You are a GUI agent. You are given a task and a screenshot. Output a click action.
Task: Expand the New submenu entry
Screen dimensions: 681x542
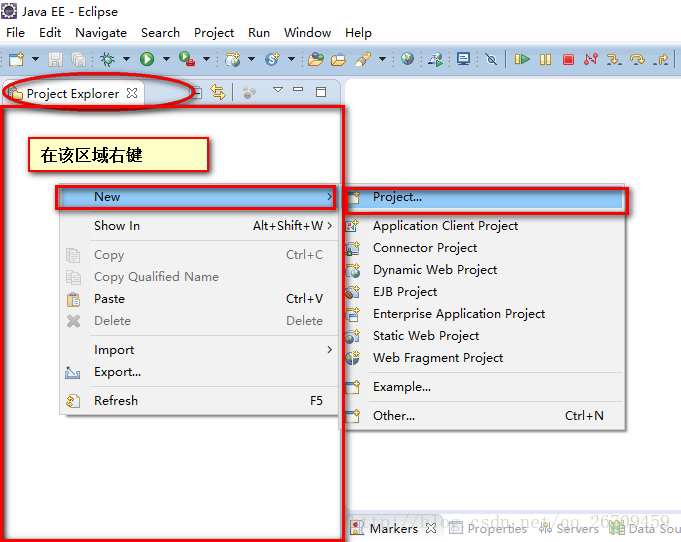click(x=197, y=197)
